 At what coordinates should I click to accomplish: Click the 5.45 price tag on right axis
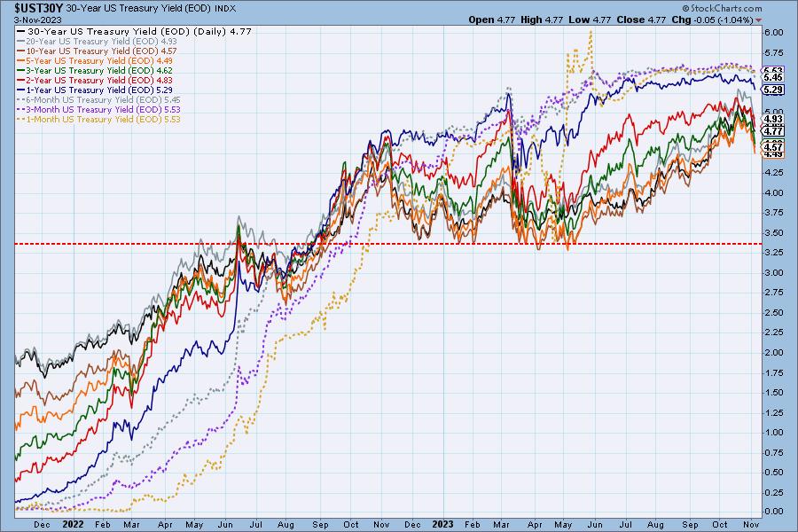(x=773, y=77)
